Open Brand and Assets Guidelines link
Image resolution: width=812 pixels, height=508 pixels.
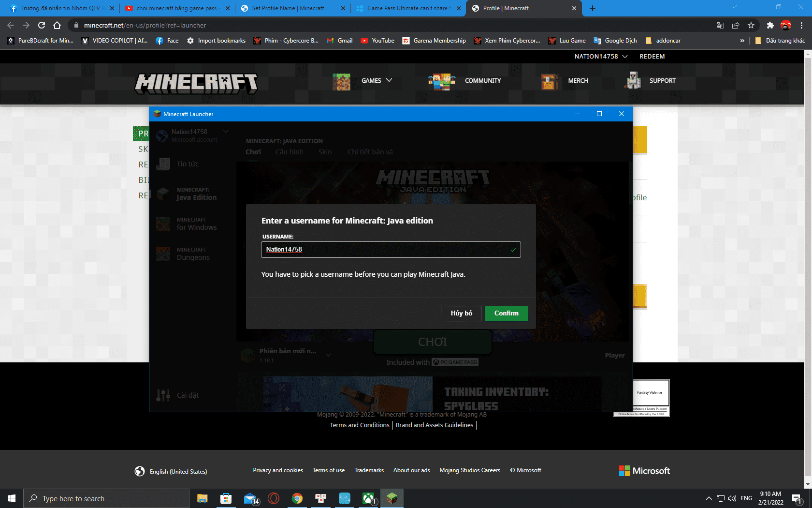pyautogui.click(x=435, y=425)
